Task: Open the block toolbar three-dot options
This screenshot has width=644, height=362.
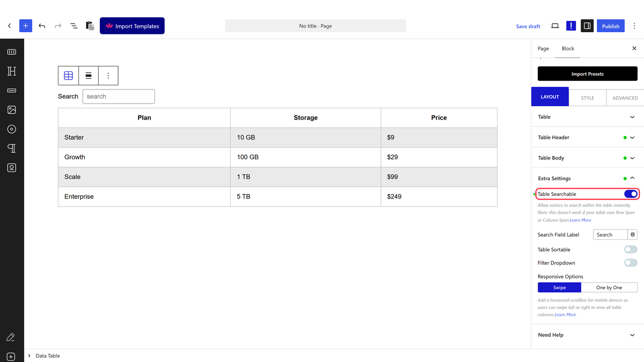Action: 108,76
